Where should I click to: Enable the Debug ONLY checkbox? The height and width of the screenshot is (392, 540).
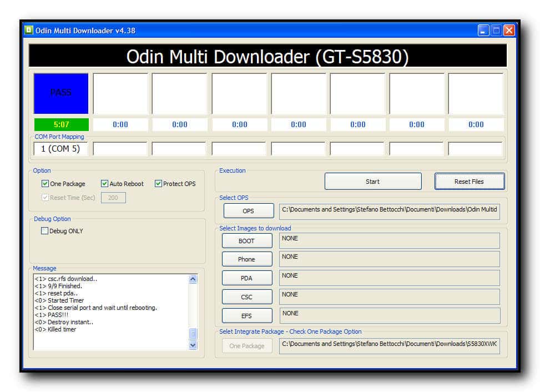[45, 231]
